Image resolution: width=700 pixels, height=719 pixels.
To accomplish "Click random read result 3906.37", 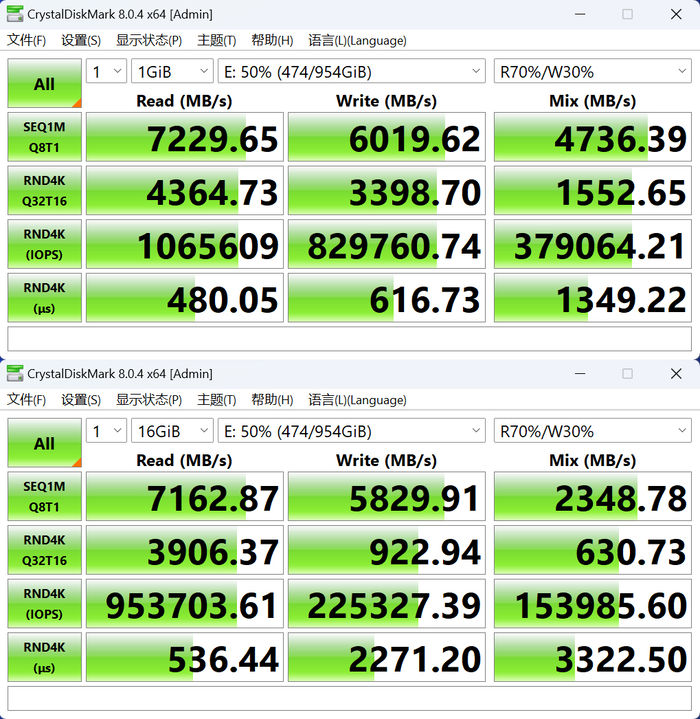I will coord(185,550).
